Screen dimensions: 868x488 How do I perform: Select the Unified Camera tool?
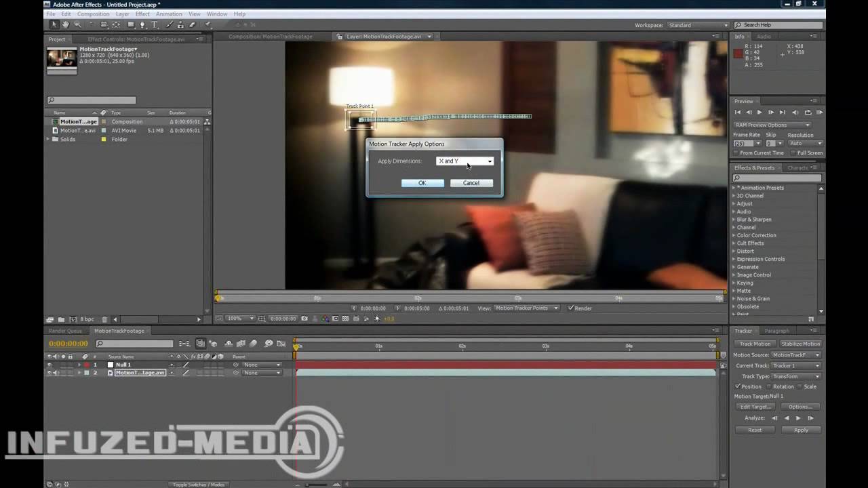click(x=104, y=24)
